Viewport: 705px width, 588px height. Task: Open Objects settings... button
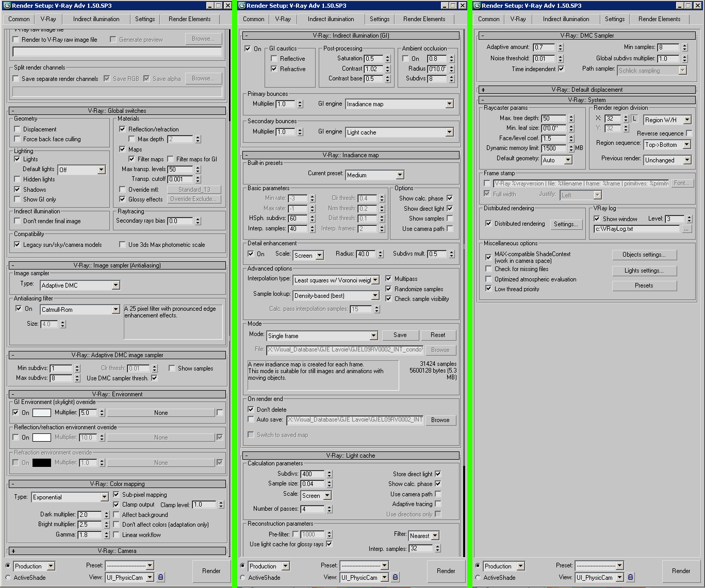[x=644, y=255]
